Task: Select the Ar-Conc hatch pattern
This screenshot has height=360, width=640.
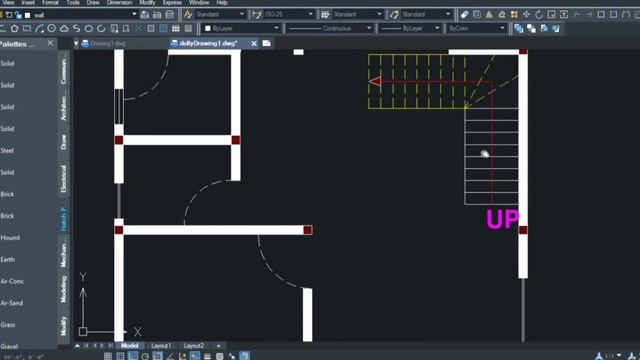Action: 12,281
